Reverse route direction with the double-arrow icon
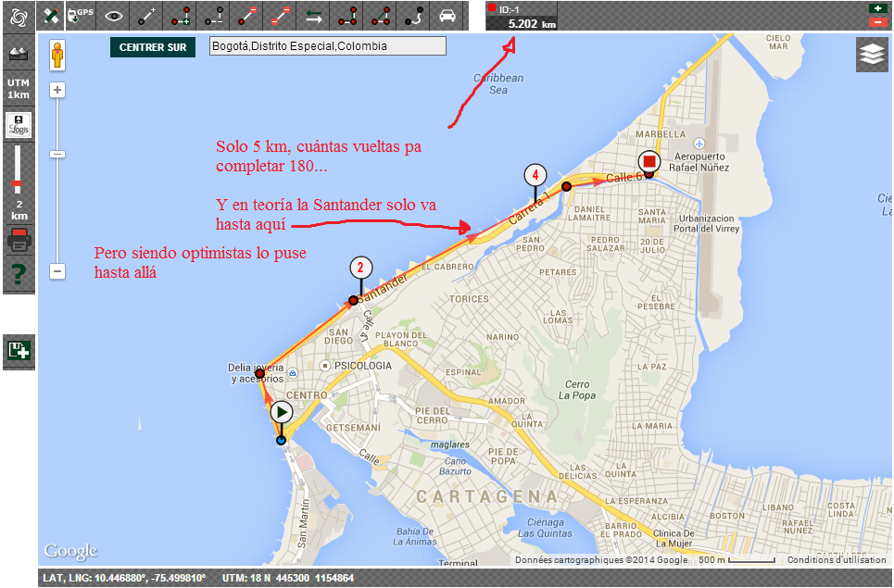 [x=313, y=16]
